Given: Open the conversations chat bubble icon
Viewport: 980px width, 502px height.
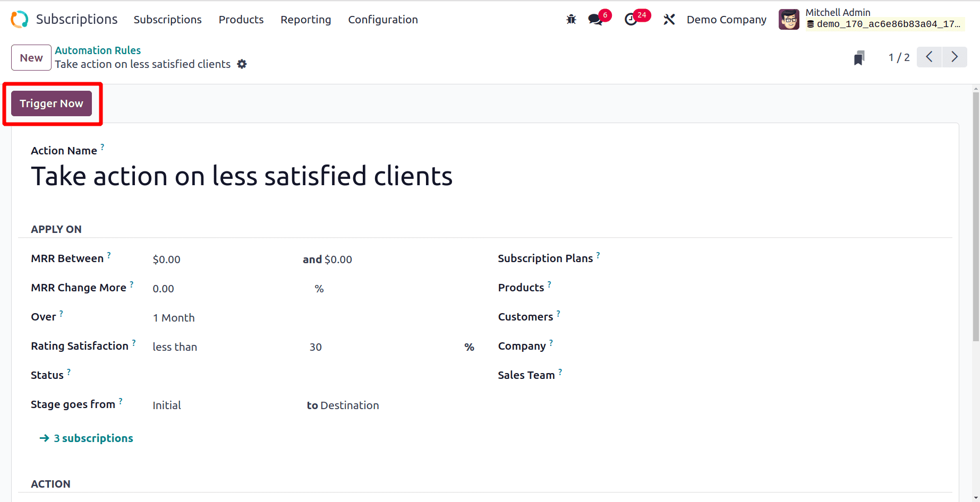Looking at the screenshot, I should tap(595, 20).
